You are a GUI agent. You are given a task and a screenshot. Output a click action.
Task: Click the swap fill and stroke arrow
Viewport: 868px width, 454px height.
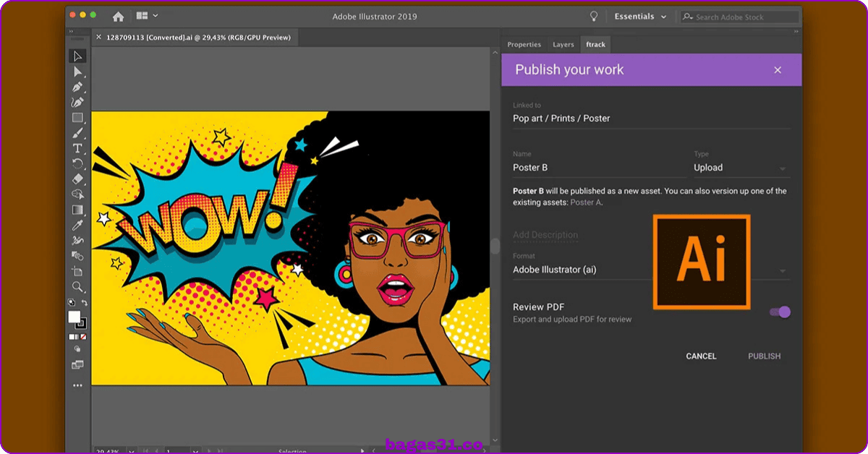click(x=84, y=303)
